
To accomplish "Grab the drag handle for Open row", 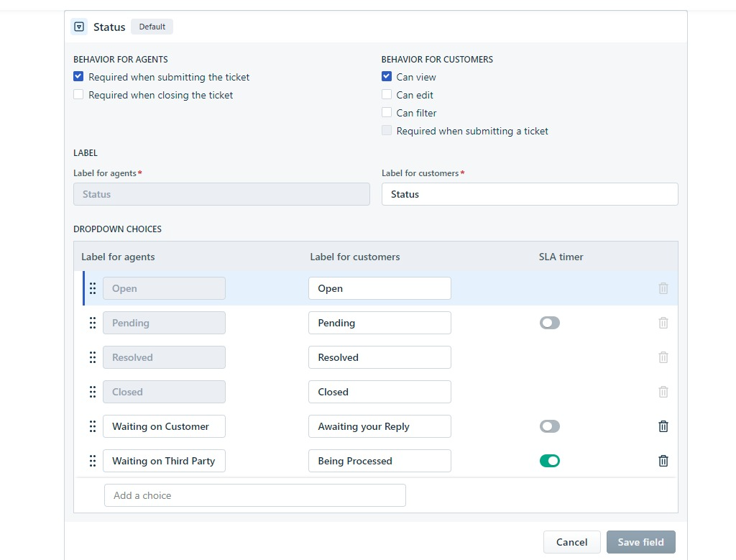I will pos(93,288).
